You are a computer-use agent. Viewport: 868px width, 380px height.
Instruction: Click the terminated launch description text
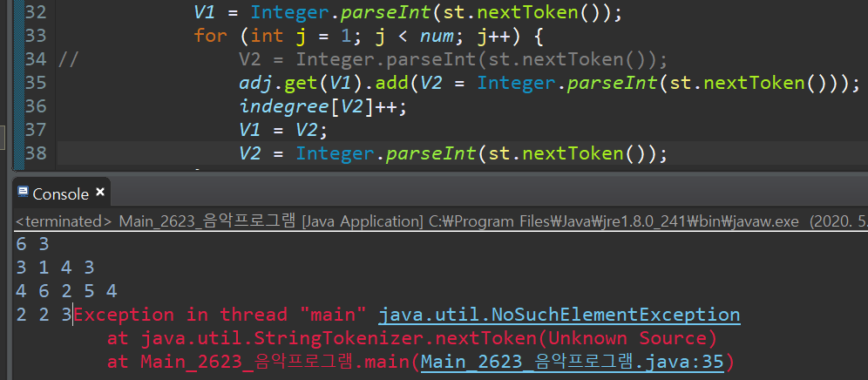click(x=442, y=222)
